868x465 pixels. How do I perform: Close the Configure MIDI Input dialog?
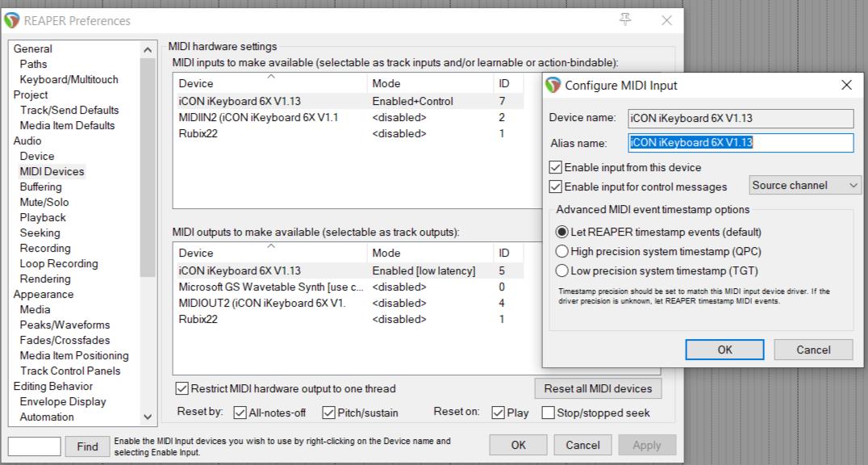tap(846, 85)
